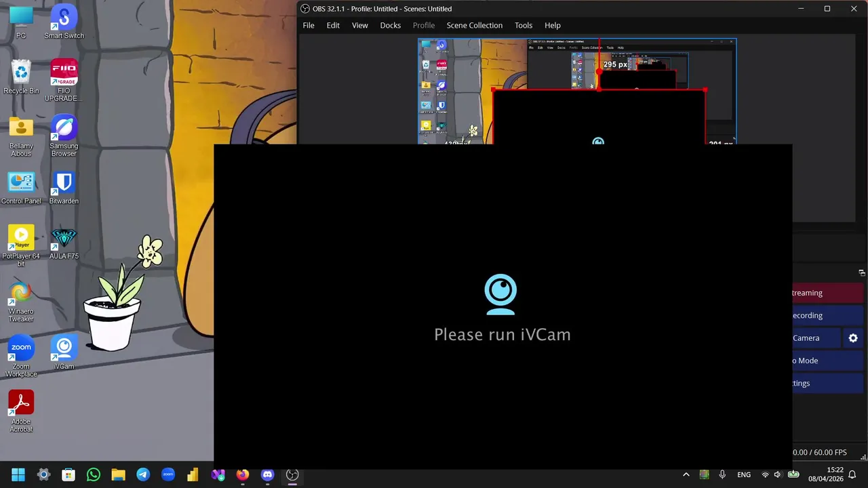This screenshot has height=488, width=868.
Task: Select the Bellamy Albous folder icon
Action: coord(21,136)
